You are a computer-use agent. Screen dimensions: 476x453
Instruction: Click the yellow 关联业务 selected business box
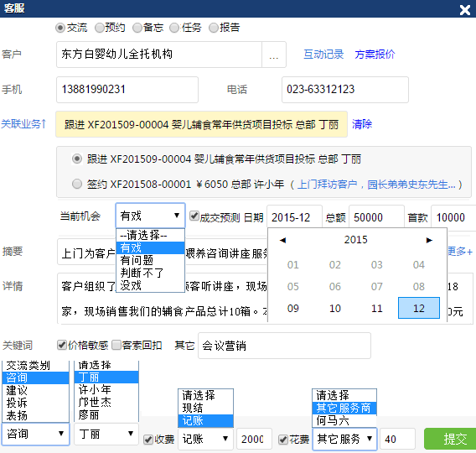tap(202, 124)
